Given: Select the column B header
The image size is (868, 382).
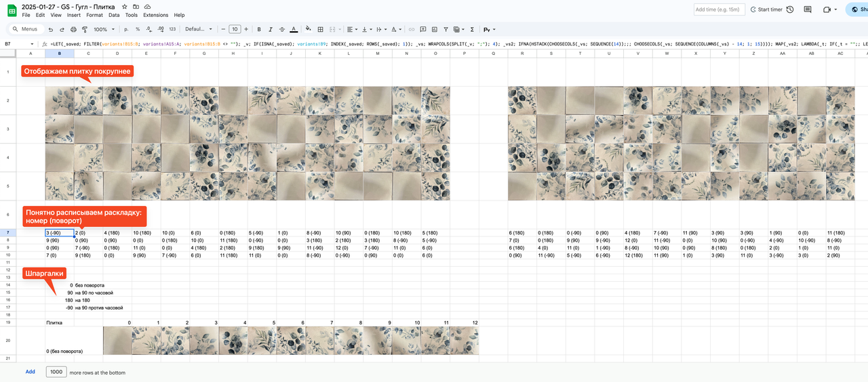Looking at the screenshot, I should 60,53.
